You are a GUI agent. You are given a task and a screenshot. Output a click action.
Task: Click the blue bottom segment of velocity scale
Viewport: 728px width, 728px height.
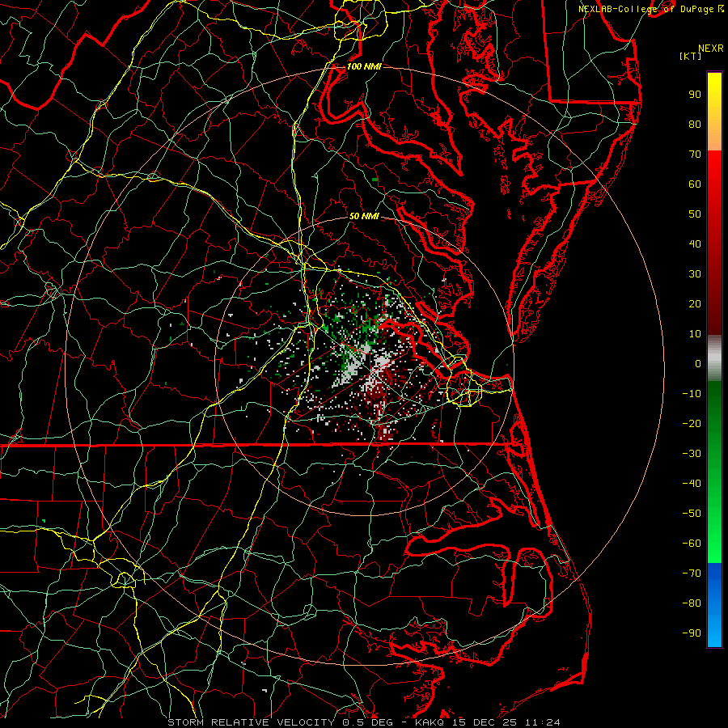714,604
